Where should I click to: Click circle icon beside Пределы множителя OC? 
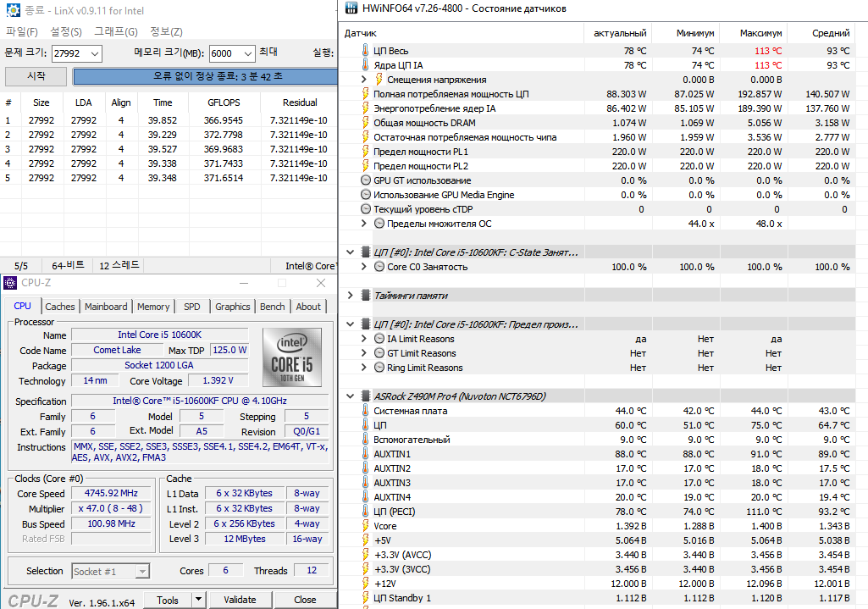click(379, 223)
